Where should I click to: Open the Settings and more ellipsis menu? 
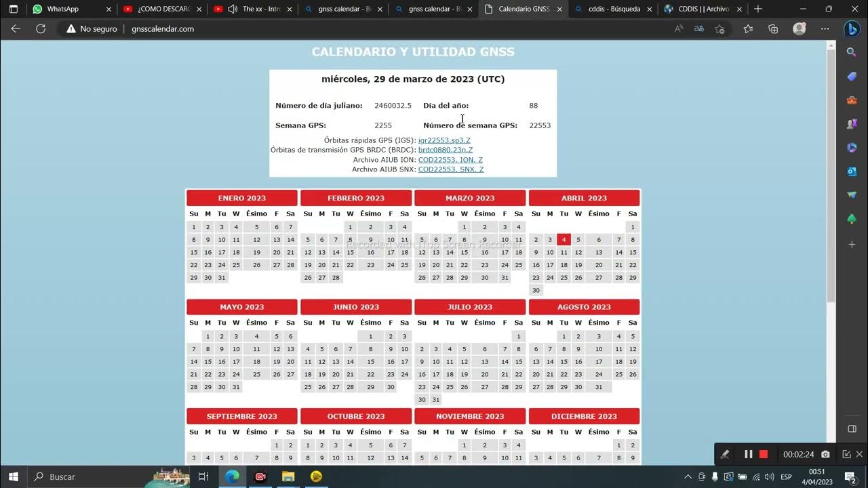pos(825,29)
